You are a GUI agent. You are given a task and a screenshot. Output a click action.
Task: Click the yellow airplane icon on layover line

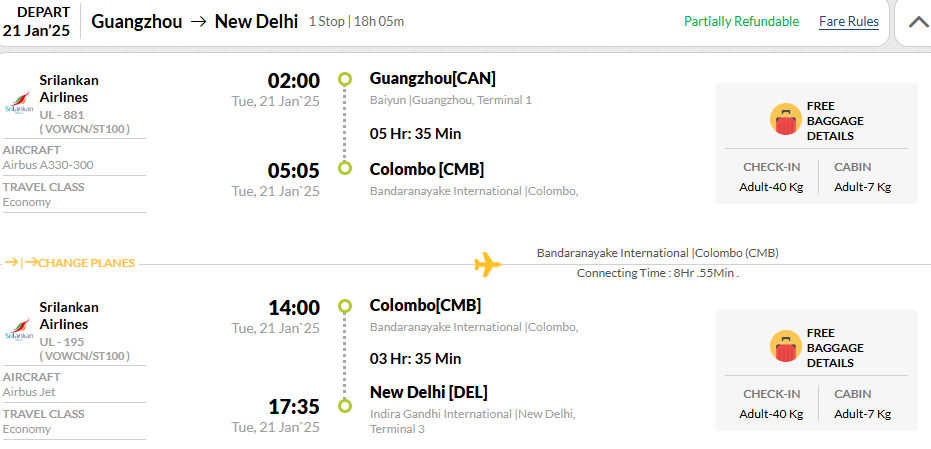[x=487, y=264]
